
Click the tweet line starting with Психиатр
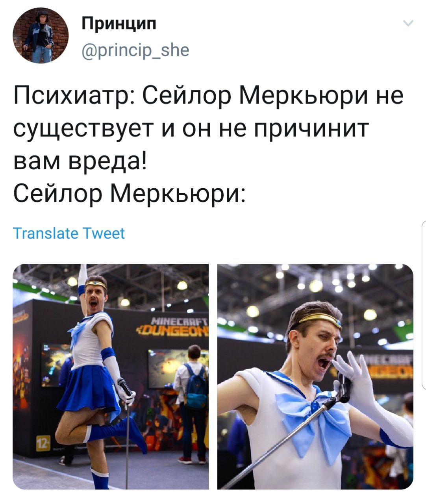click(x=209, y=96)
